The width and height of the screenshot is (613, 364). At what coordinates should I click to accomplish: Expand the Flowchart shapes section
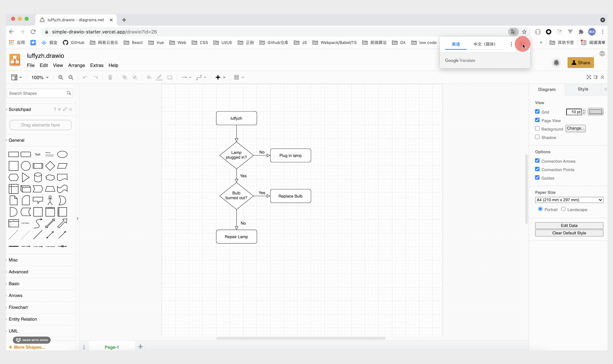(x=18, y=307)
